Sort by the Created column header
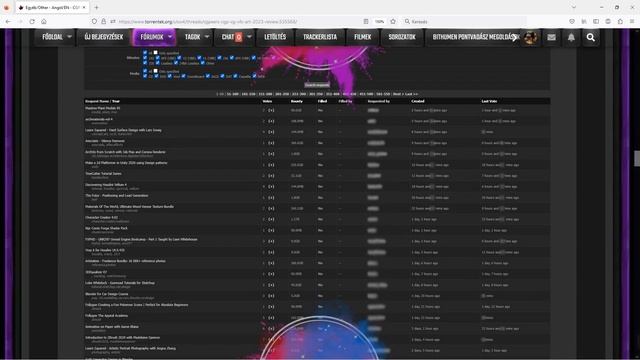The width and height of the screenshot is (640, 360). click(418, 101)
